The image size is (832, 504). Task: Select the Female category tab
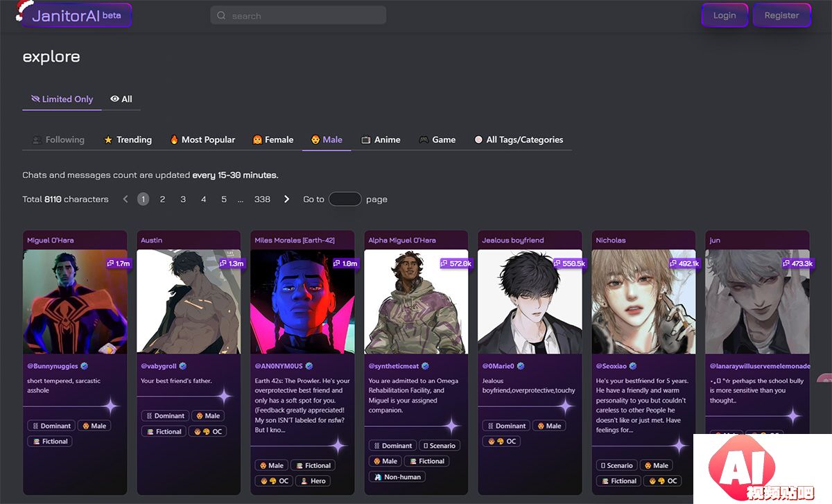273,139
